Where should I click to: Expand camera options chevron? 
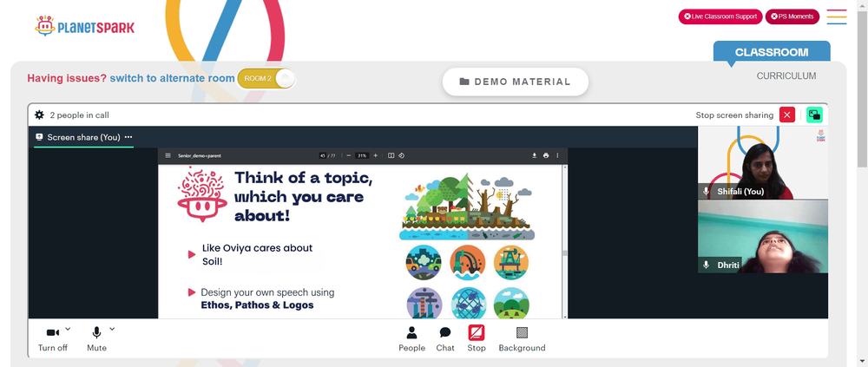[68, 329]
